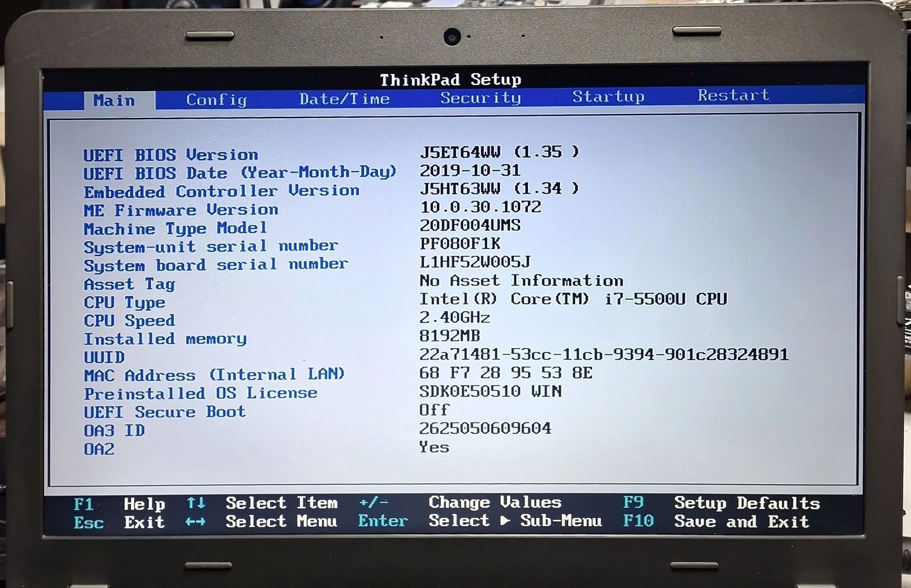The width and height of the screenshot is (911, 588).
Task: Click the Setup Defaults legend text
Action: click(747, 503)
